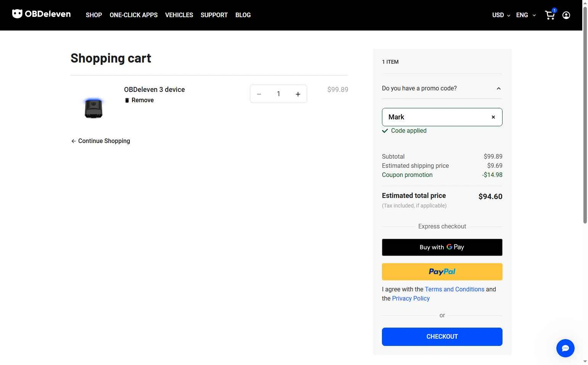588x365 pixels.
Task: Decrease quantity with the minus button
Action: pos(259,94)
